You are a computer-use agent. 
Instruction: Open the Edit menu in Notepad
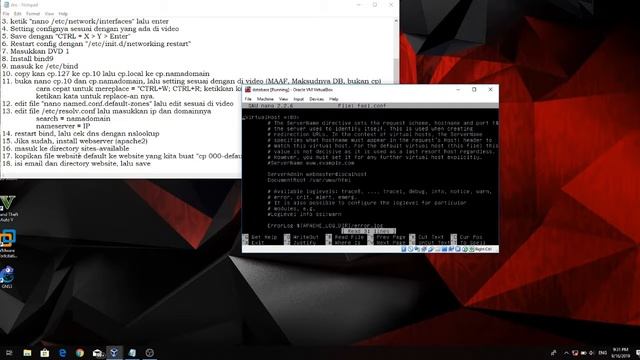click(x=17, y=13)
